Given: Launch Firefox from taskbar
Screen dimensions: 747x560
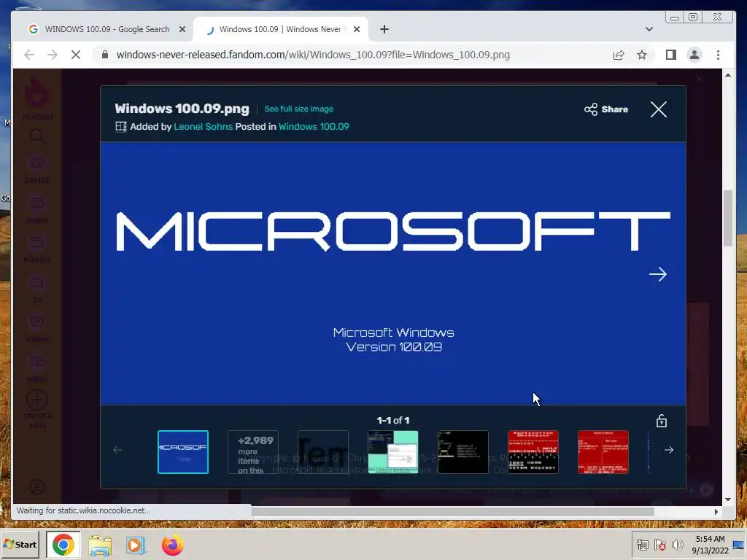Looking at the screenshot, I should click(x=172, y=545).
